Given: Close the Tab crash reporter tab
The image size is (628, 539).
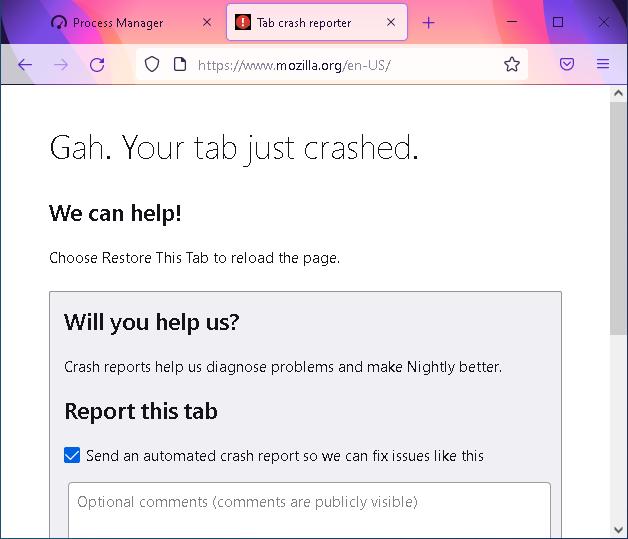Looking at the screenshot, I should (x=391, y=22).
